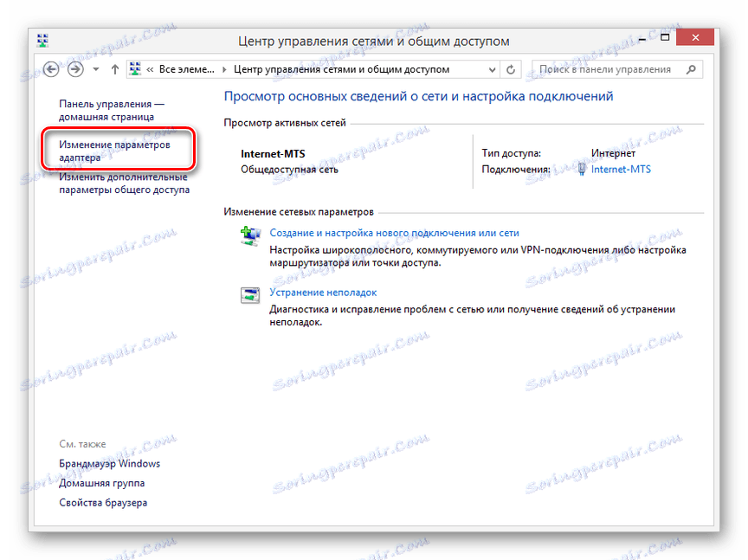Open 'Изменить дополнительные параметры общего доступа'
Screen dimensions: 748x560
coord(124,183)
